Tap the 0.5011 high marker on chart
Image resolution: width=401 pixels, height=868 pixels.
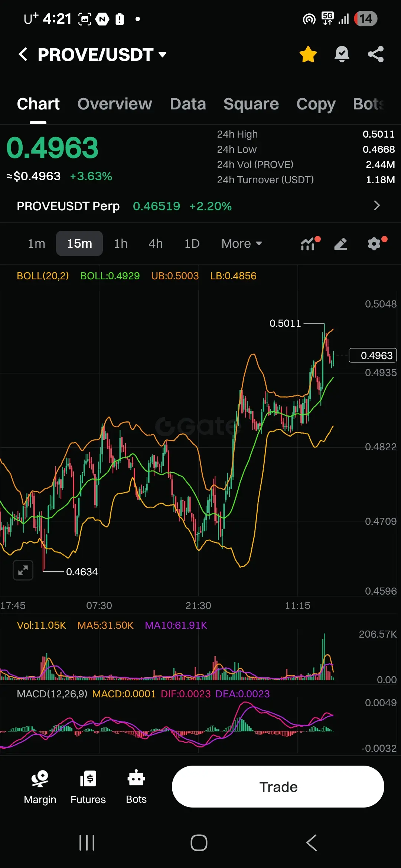pos(285,323)
